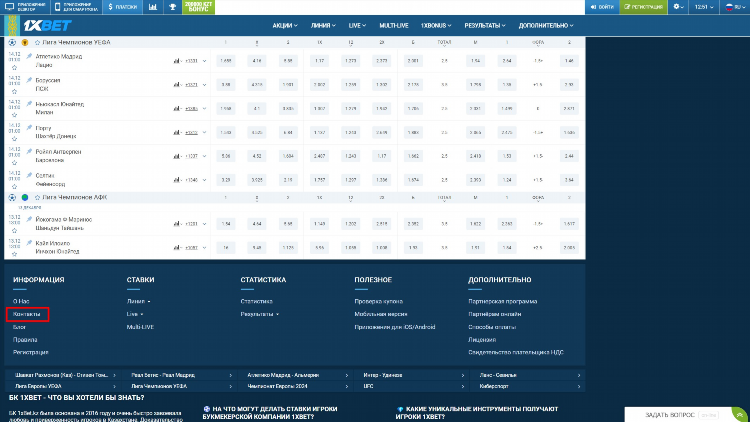
Task: Star the Ньюкасл Юнайтед match as favorite
Action: (x=14, y=115)
